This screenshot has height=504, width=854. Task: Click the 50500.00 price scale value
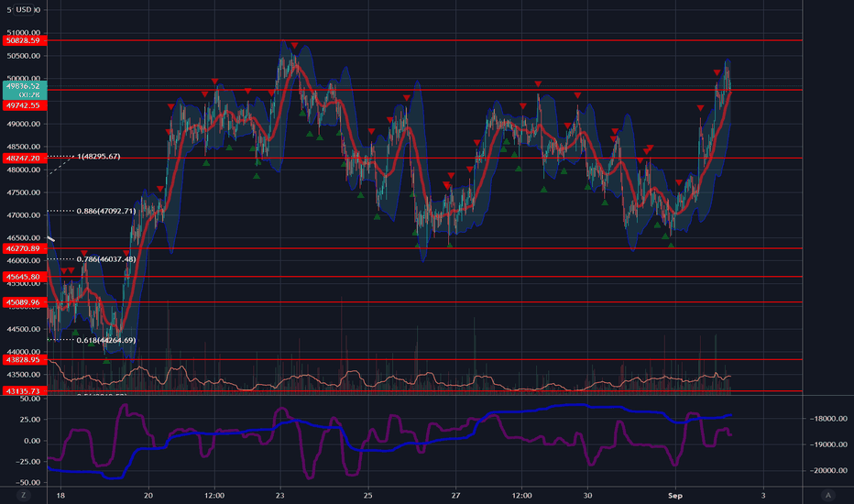24,56
